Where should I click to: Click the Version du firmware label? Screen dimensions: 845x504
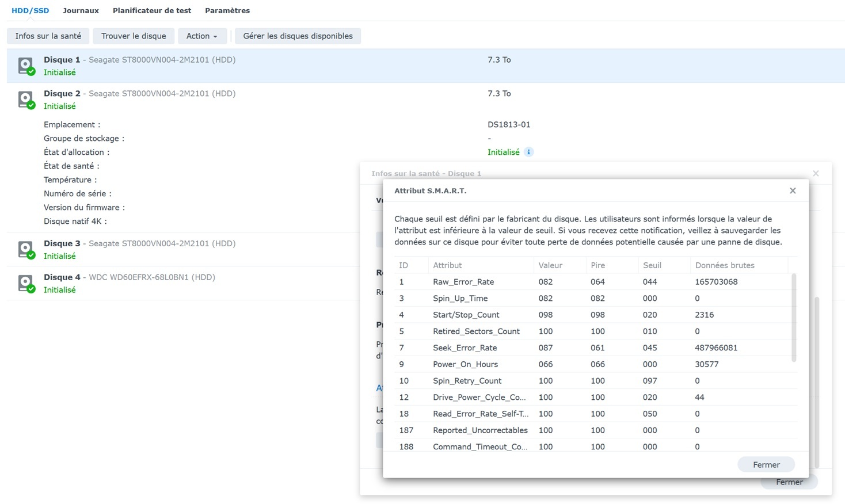pos(84,207)
